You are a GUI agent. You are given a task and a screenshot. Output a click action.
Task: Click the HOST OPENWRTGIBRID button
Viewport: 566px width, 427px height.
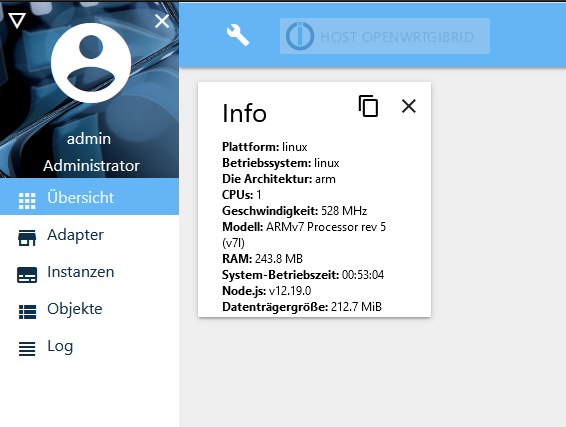pyautogui.click(x=385, y=36)
